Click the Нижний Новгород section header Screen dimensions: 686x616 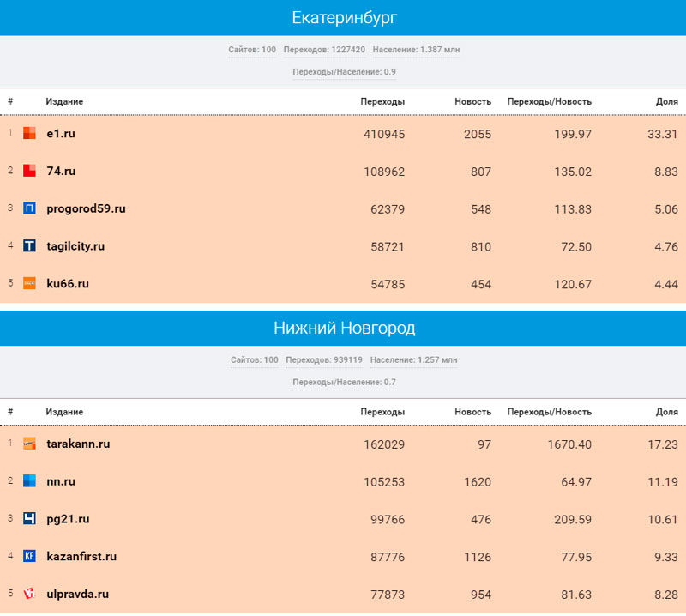tap(343, 328)
